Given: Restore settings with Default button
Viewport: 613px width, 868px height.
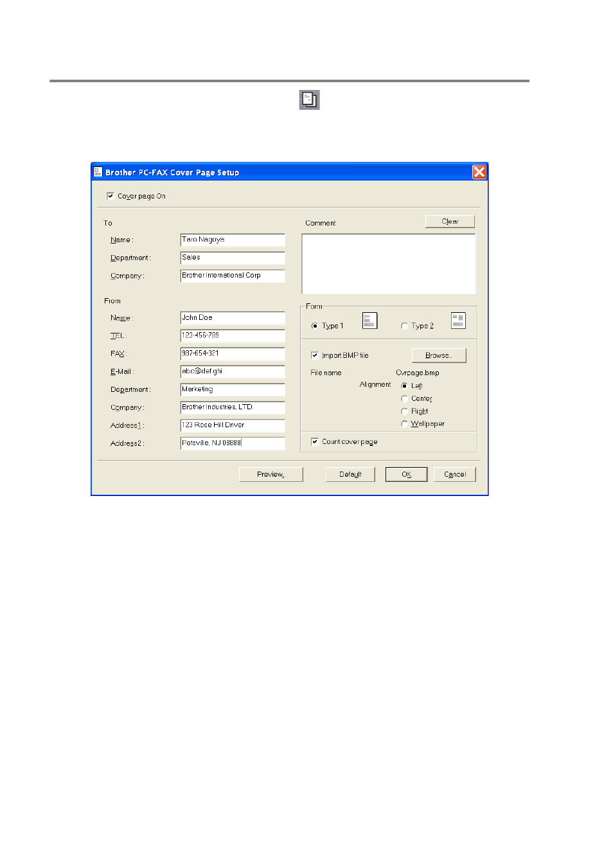Looking at the screenshot, I should click(350, 474).
